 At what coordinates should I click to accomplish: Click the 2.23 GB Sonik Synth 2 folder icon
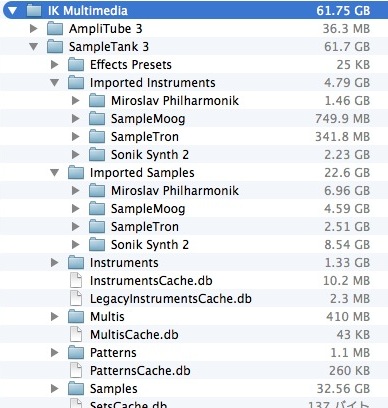click(x=97, y=155)
